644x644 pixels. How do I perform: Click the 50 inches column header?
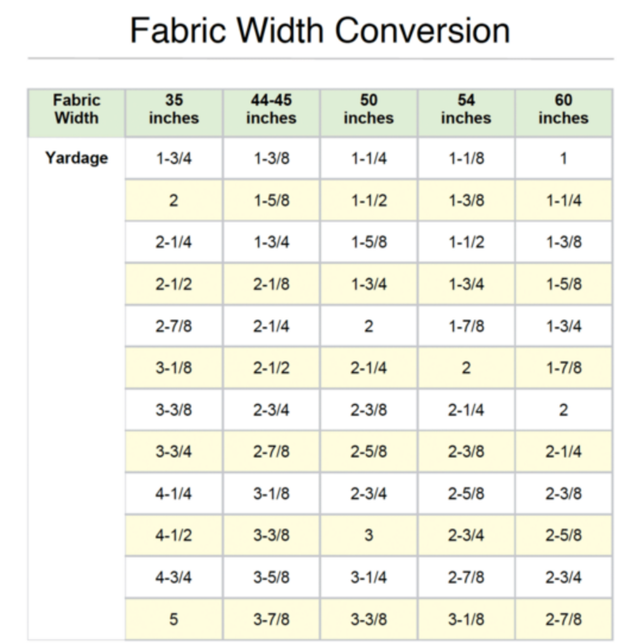click(369, 109)
